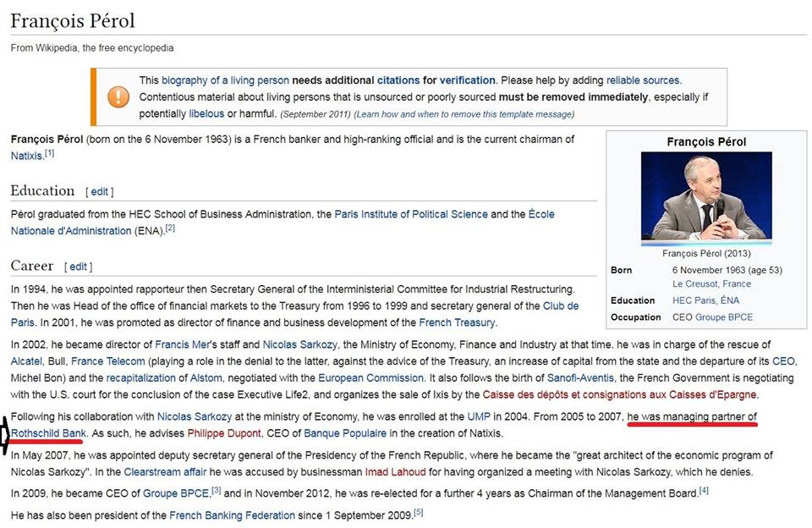Open Groupe BPCE link in infobox Occupation
The height and width of the screenshot is (528, 812).
point(724,317)
